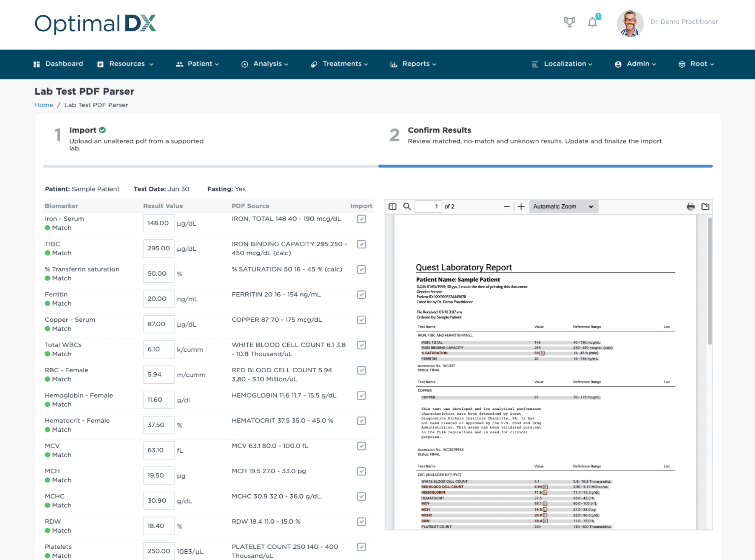
Task: Open the notifications bell
Action: [x=593, y=22]
